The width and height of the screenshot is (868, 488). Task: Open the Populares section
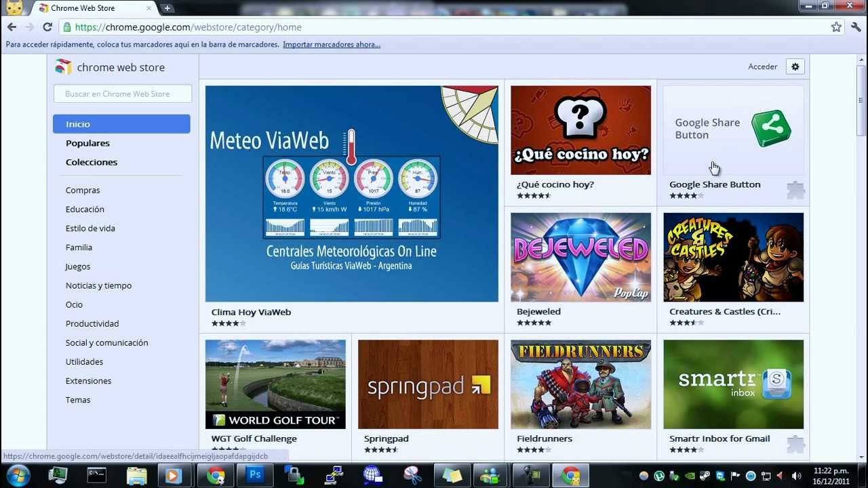coord(87,143)
